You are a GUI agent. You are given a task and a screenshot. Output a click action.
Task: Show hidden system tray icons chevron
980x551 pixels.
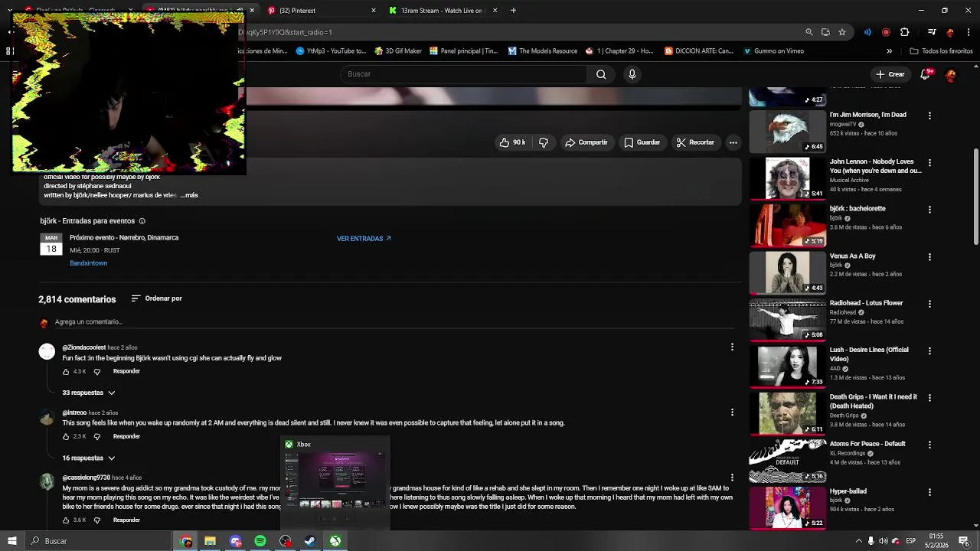(x=858, y=541)
